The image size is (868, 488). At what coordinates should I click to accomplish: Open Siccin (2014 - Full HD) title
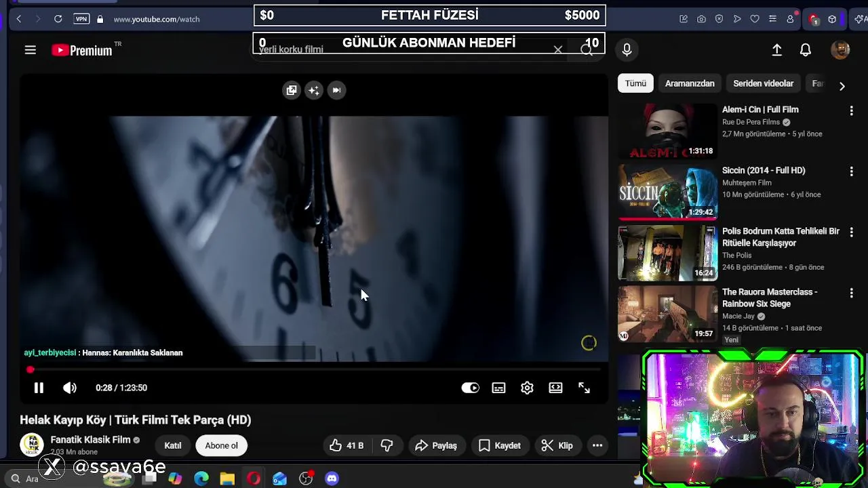point(764,170)
